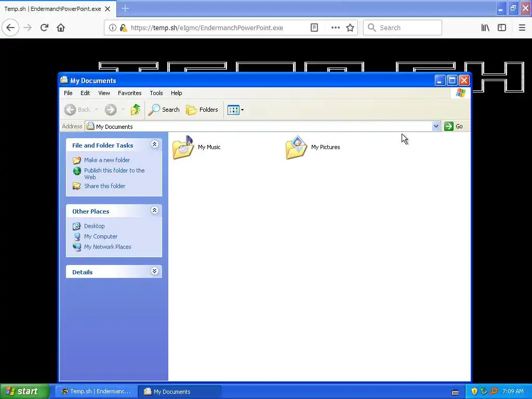
Task: Show the Firefox sidebars icon
Action: 502,28
